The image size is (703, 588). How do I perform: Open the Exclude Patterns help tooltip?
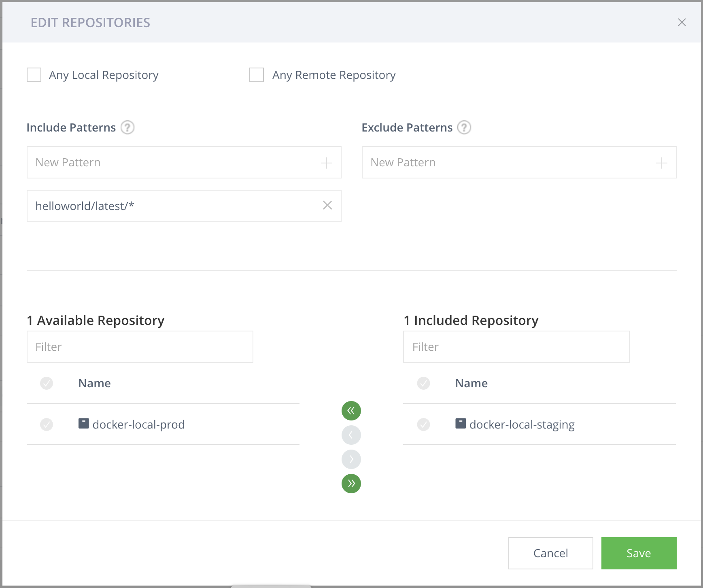[x=464, y=127]
